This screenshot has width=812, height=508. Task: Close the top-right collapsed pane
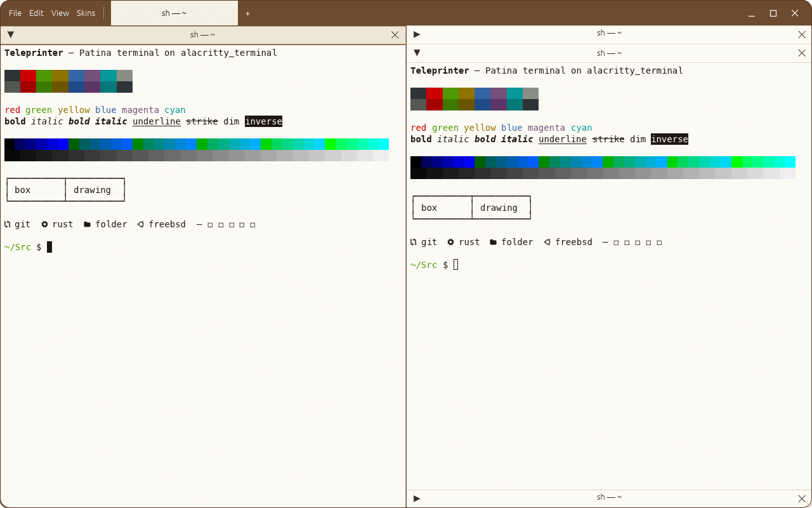[x=802, y=34]
